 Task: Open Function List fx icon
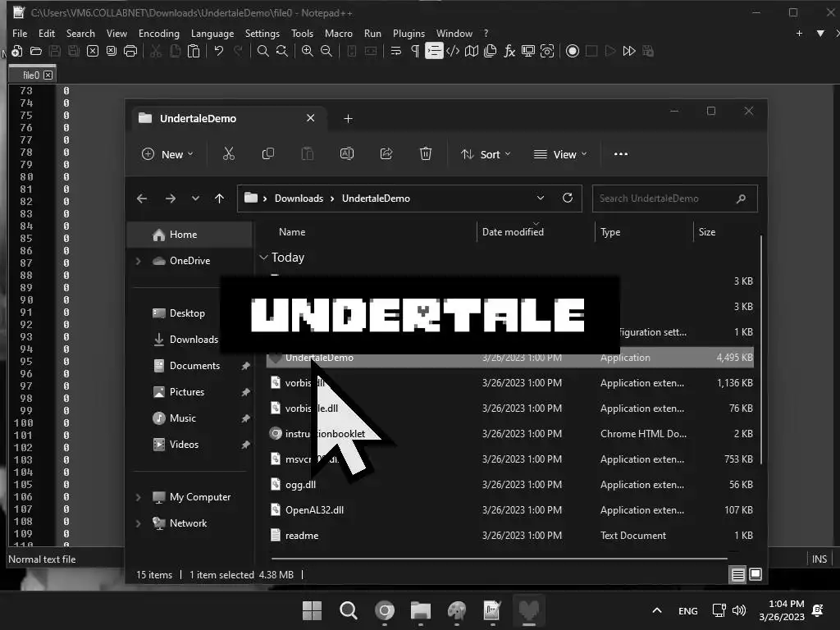click(509, 52)
